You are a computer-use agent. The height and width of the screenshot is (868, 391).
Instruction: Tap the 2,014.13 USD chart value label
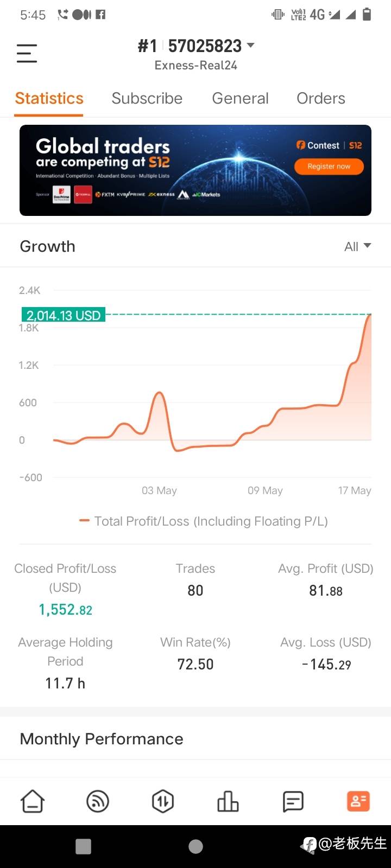[x=64, y=315]
